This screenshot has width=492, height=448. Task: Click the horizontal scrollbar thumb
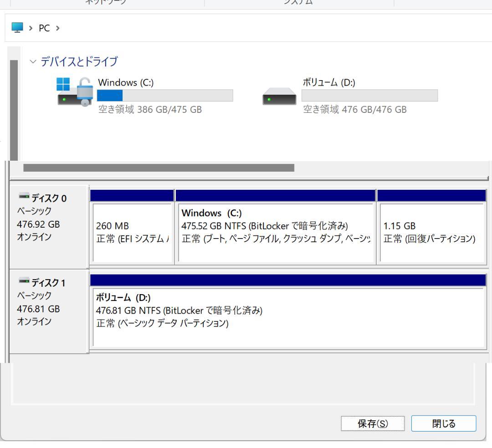tap(159, 167)
